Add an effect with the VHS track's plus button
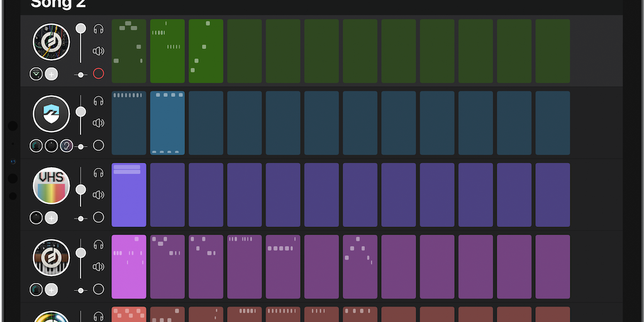Screen dimensions: 644x322 tap(52, 218)
